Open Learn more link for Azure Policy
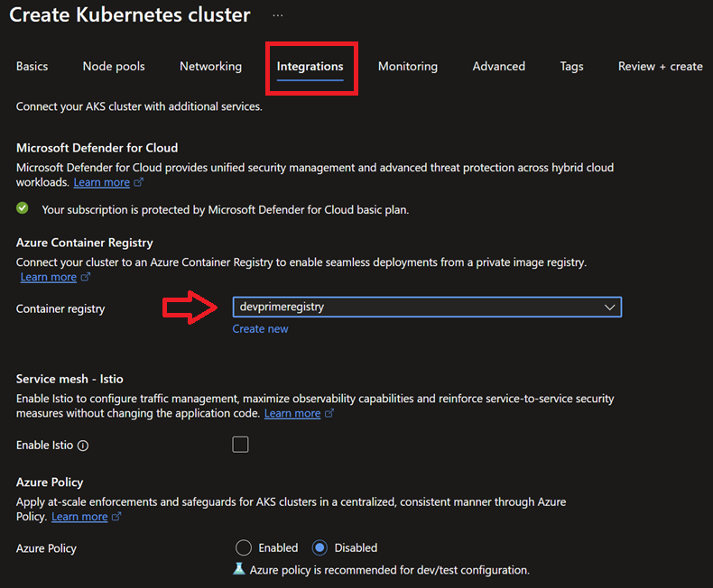The width and height of the screenshot is (713, 588). click(79, 517)
